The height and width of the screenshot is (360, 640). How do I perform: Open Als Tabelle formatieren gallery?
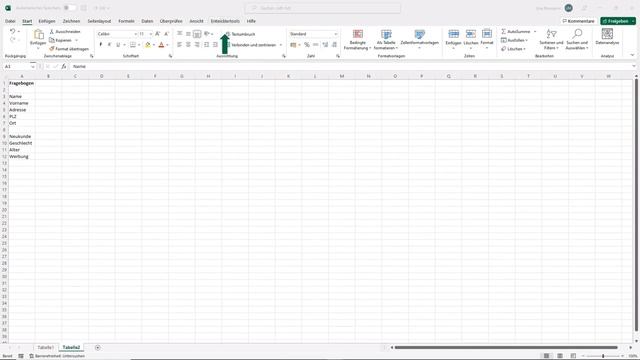click(x=386, y=40)
